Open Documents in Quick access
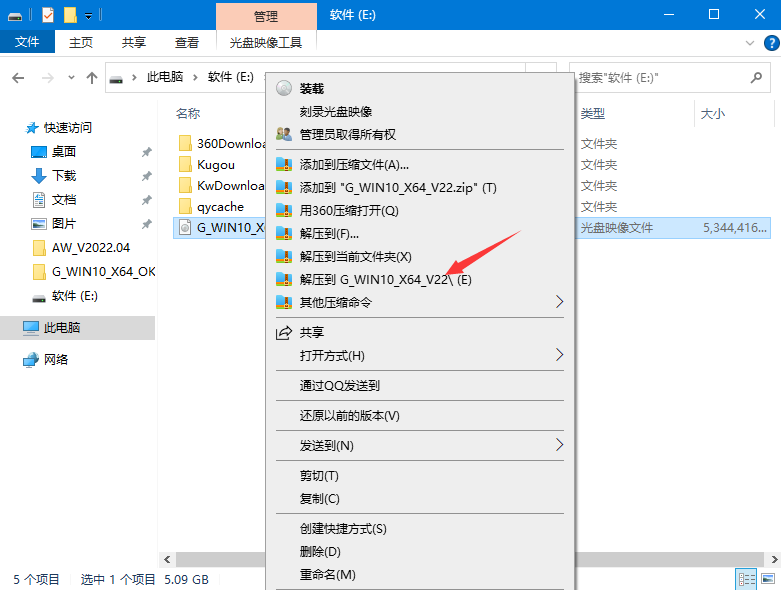The height and width of the screenshot is (590, 781). [64, 200]
